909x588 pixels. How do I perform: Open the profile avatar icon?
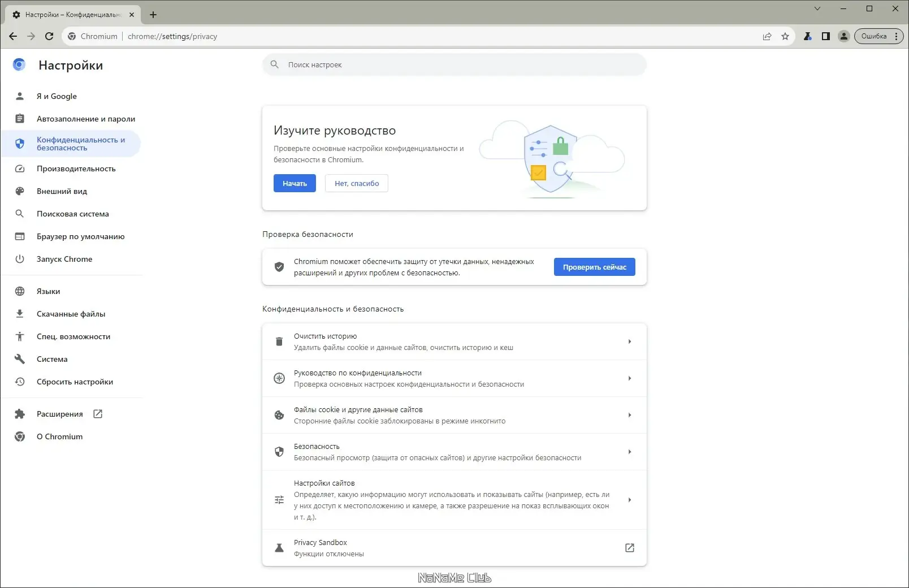pos(844,36)
